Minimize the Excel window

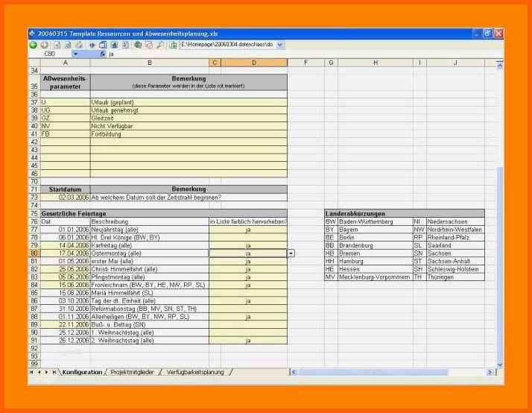pos(477,34)
